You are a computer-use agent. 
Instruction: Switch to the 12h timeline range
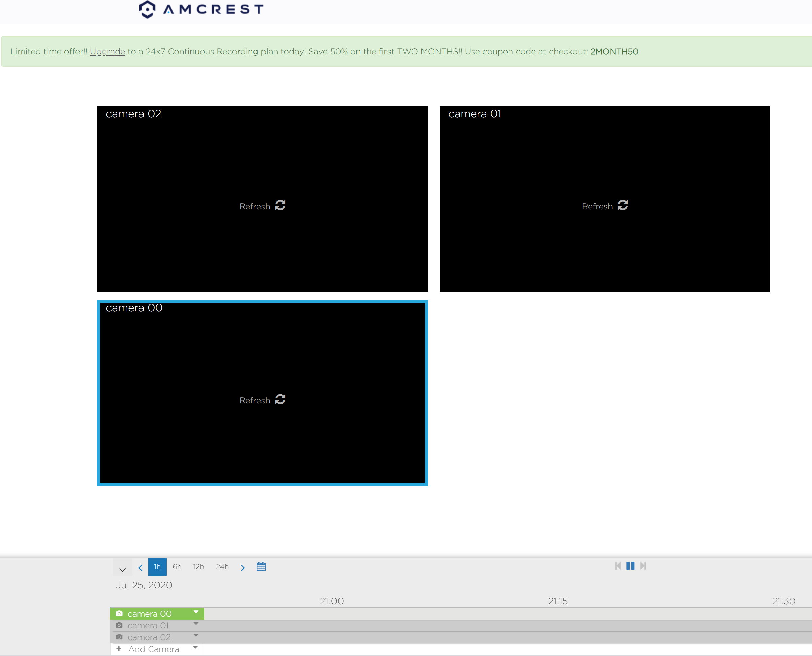[199, 567]
